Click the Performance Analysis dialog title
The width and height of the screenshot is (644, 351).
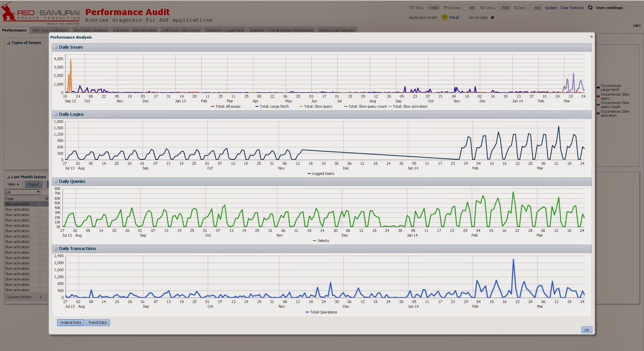[x=71, y=37]
